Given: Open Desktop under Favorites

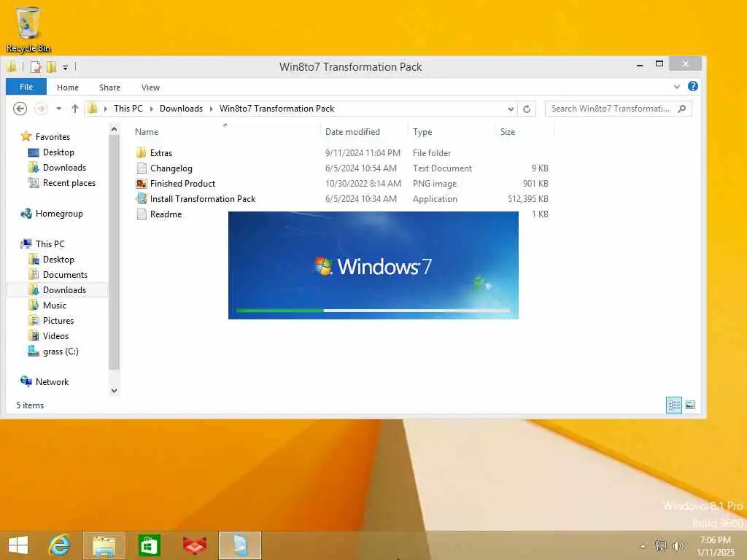Looking at the screenshot, I should 58,152.
